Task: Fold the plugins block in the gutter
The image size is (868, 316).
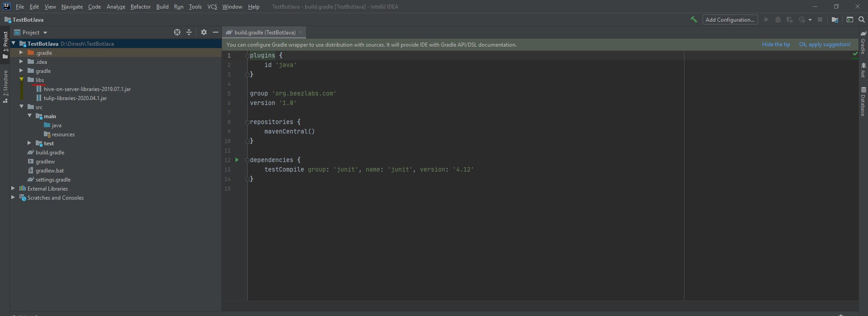Action: tap(247, 56)
